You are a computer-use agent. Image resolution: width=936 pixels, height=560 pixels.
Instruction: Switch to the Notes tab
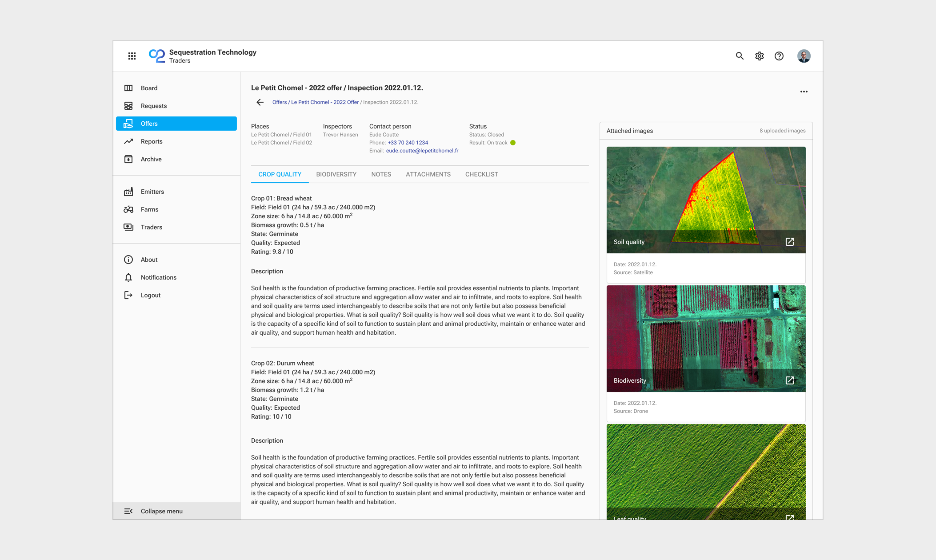(381, 174)
